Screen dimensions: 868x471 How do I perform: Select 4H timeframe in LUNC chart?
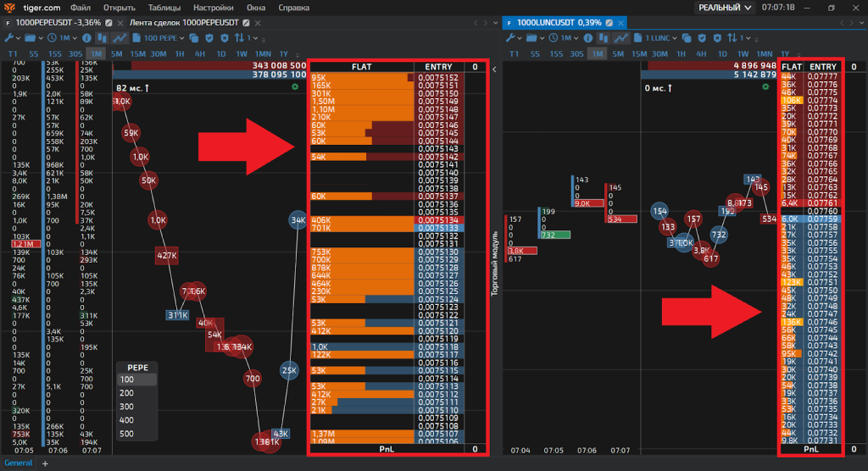[x=701, y=53]
